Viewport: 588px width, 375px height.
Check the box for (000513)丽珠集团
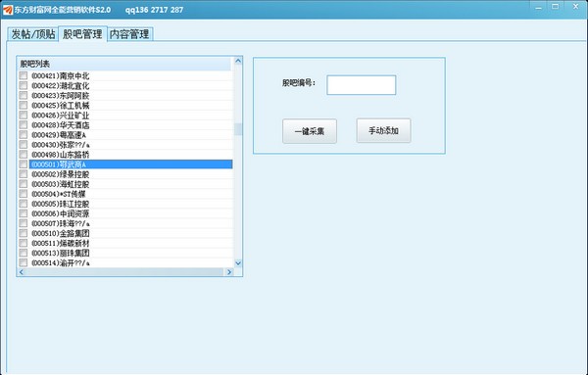point(24,253)
